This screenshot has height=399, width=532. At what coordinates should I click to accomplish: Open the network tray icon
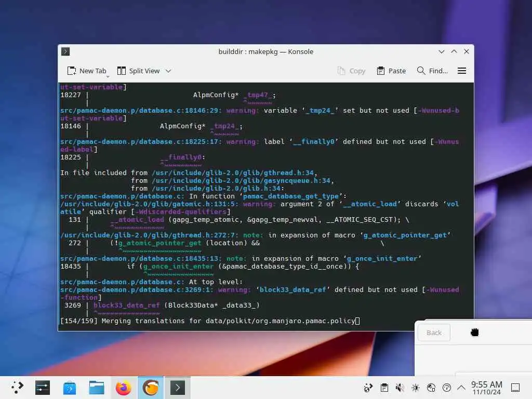[x=431, y=388]
